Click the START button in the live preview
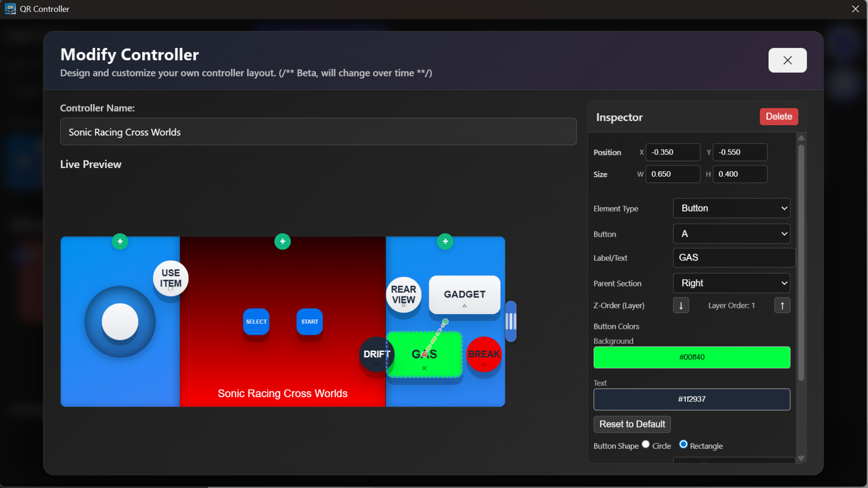The width and height of the screenshot is (868, 488). point(309,322)
